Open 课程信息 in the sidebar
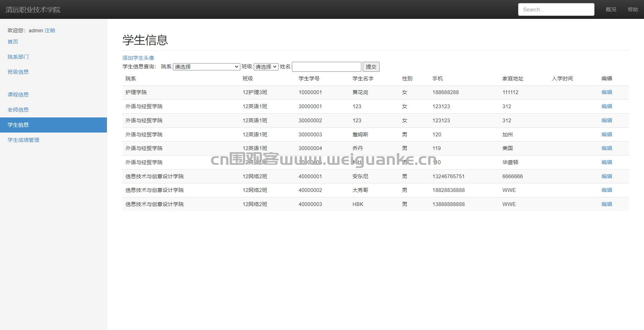This screenshot has width=644, height=330. click(18, 94)
